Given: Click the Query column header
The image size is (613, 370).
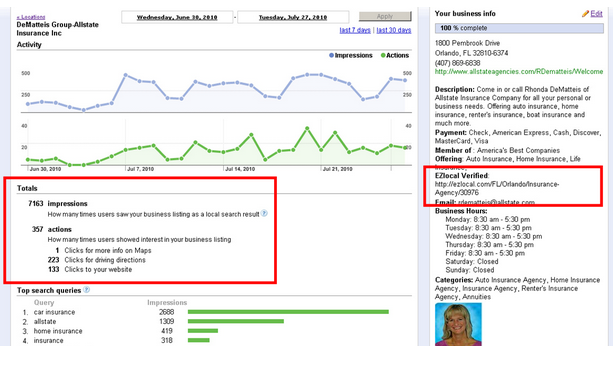Looking at the screenshot, I should (x=44, y=302).
